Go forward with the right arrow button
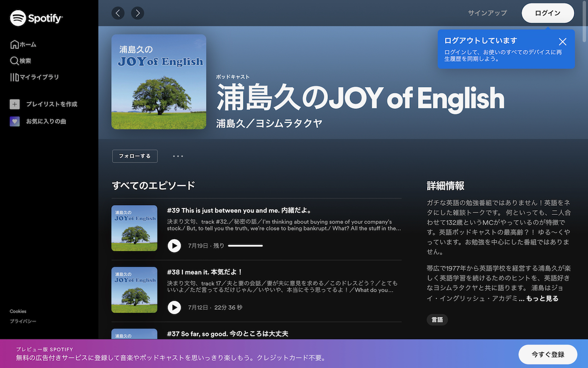The width and height of the screenshot is (588, 368). (137, 13)
